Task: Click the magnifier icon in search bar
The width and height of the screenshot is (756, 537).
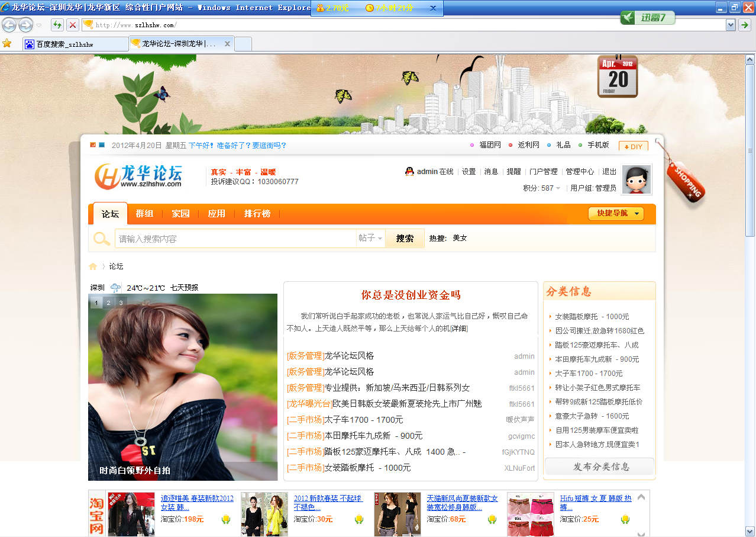Action: click(102, 239)
